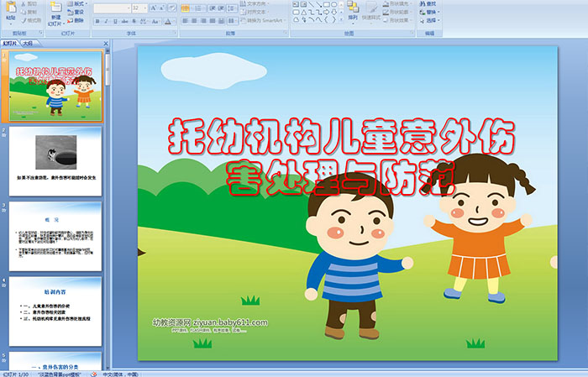The width and height of the screenshot is (588, 377).
Task: Increase the list indent level
Action: click(x=221, y=8)
